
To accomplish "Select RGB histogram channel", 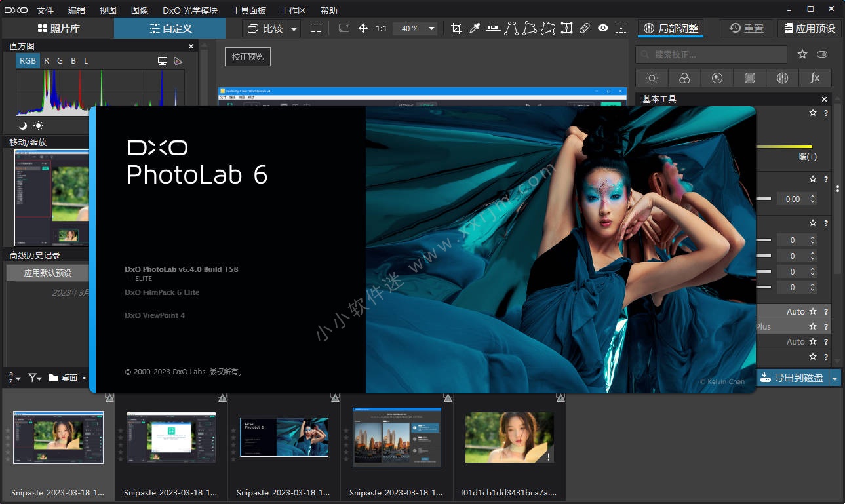I will [28, 60].
